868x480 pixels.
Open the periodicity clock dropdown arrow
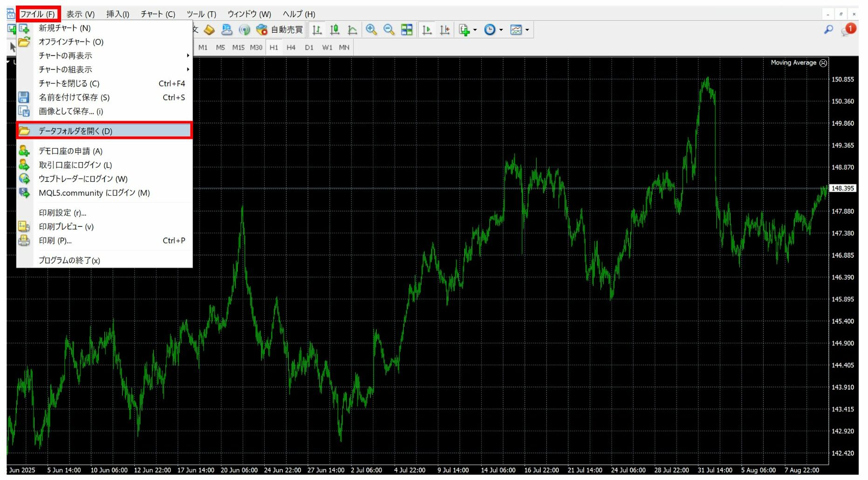501,30
